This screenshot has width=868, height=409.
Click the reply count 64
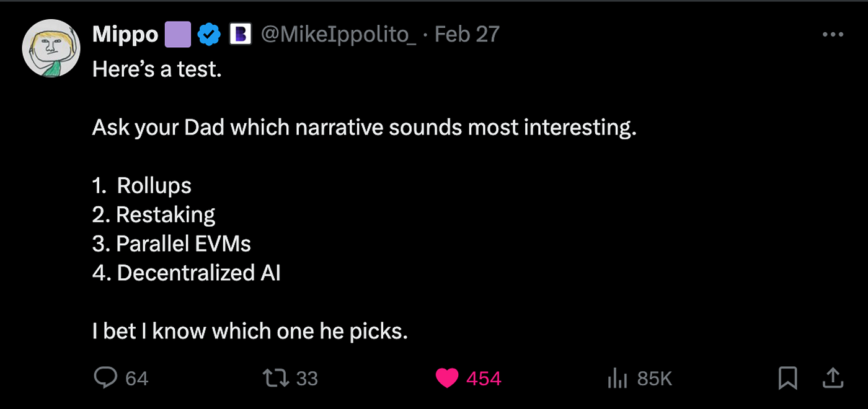(x=137, y=378)
